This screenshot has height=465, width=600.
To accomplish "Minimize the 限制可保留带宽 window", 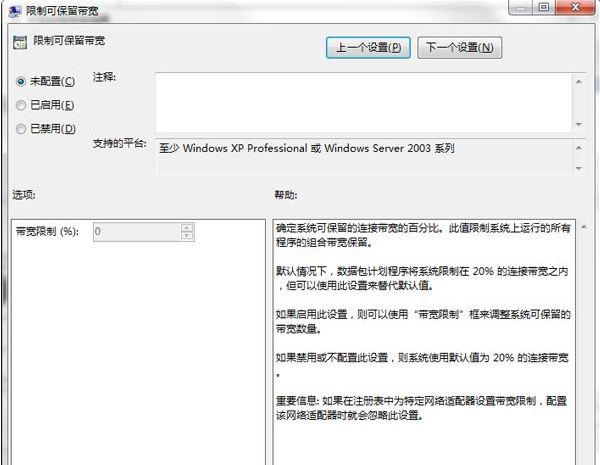I will [520, 7].
